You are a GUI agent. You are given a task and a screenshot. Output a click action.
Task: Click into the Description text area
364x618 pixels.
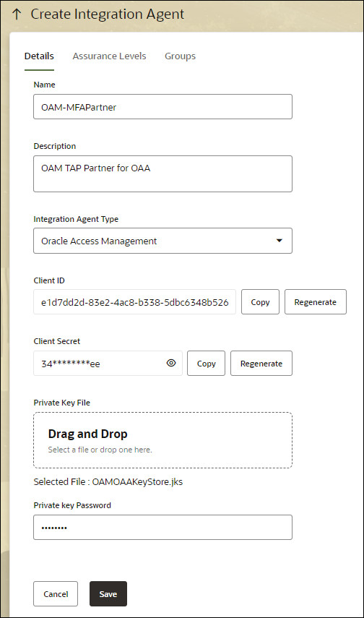tap(162, 173)
